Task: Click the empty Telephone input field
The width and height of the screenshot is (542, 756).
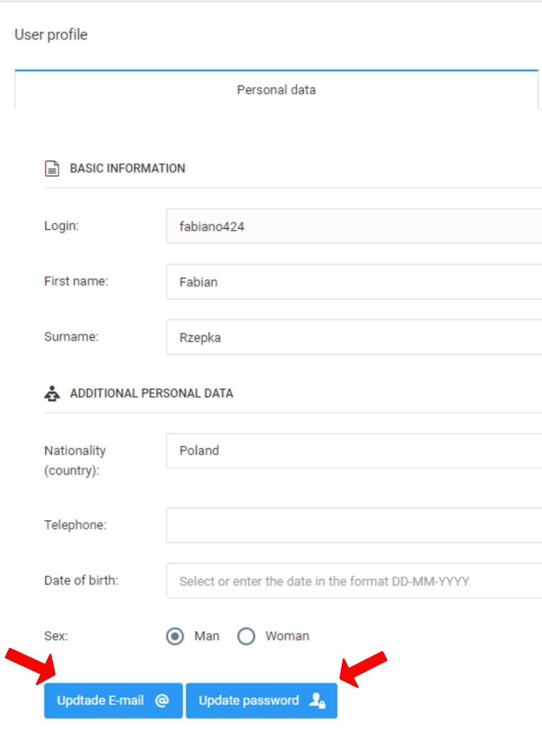Action: (354, 525)
